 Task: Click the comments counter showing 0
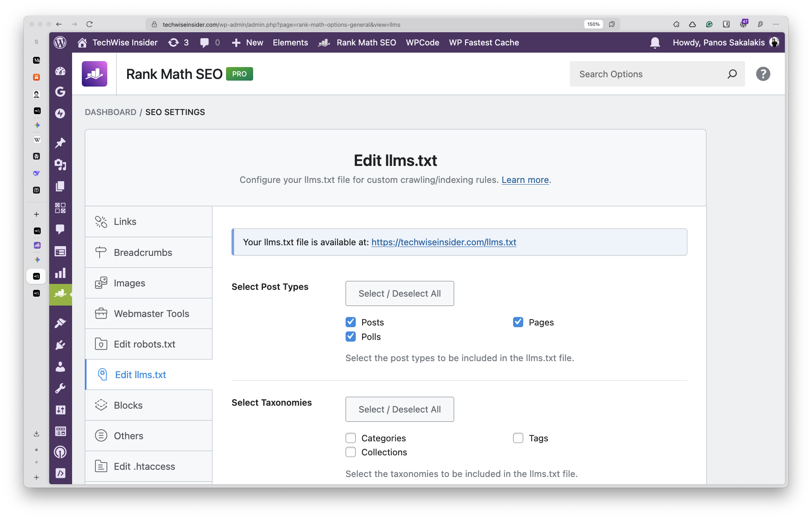(210, 42)
